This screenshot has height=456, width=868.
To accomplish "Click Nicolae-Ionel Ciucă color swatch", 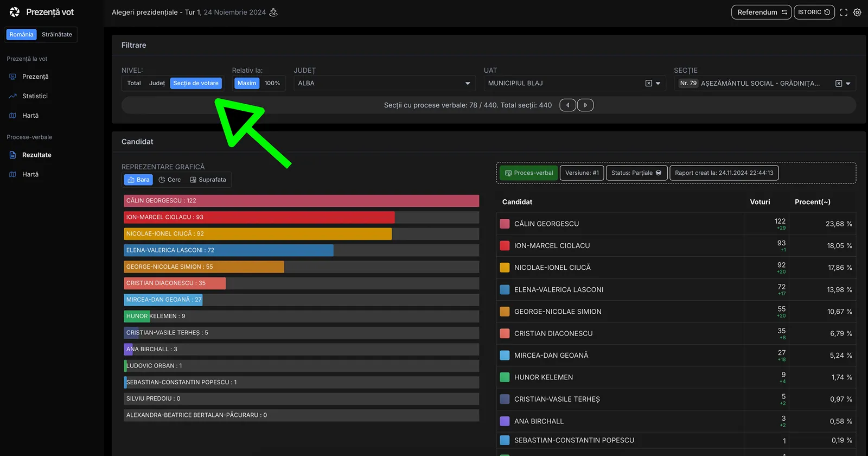I will point(505,268).
